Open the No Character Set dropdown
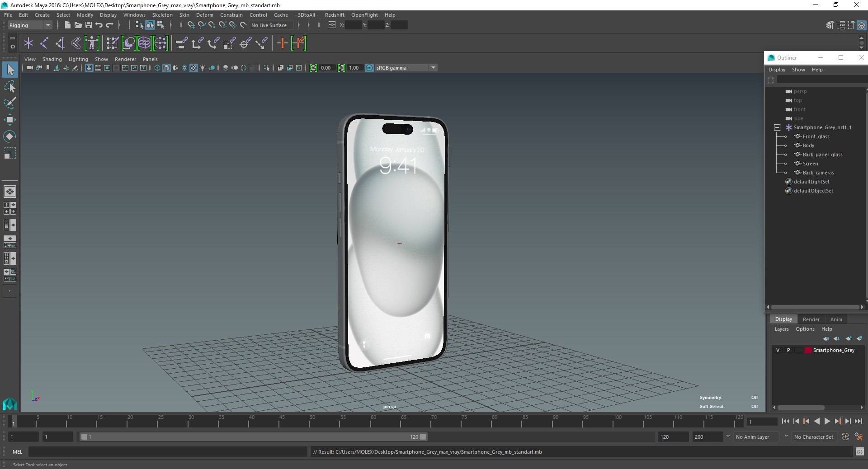Viewport: 868px width, 469px height. pos(815,437)
